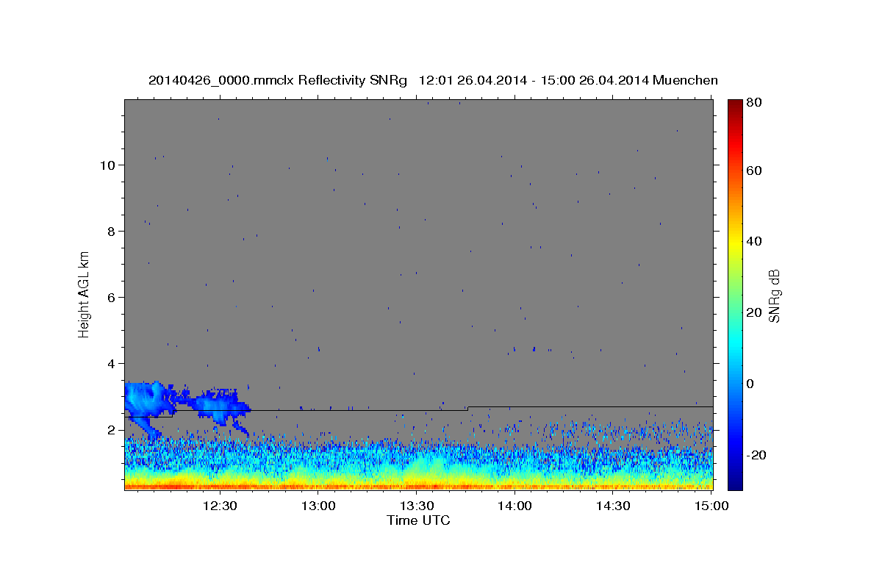
Task: Click the 'Time UTC' axis label
Action: click(418, 520)
